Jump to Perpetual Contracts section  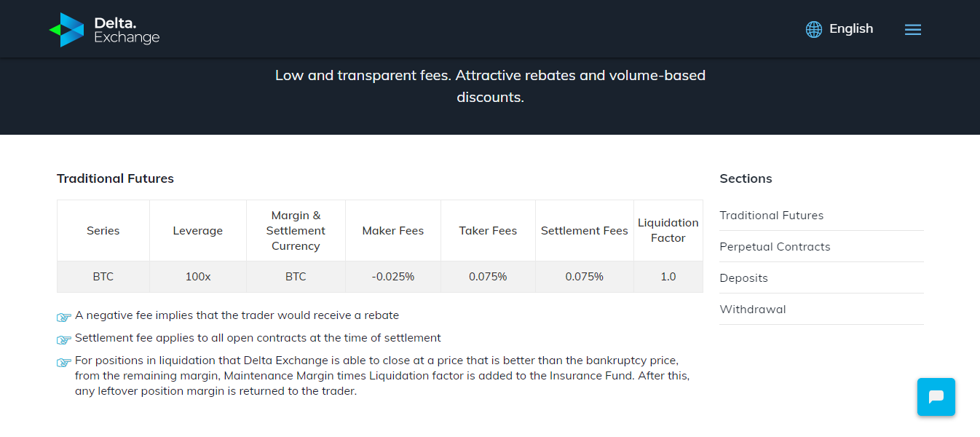pos(775,247)
